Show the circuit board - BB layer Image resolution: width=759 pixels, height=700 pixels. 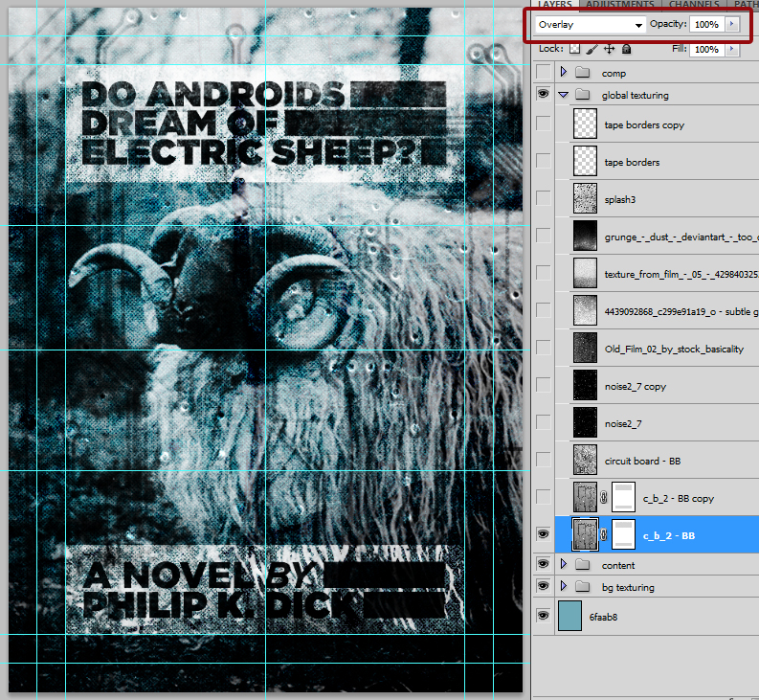pyautogui.click(x=543, y=460)
